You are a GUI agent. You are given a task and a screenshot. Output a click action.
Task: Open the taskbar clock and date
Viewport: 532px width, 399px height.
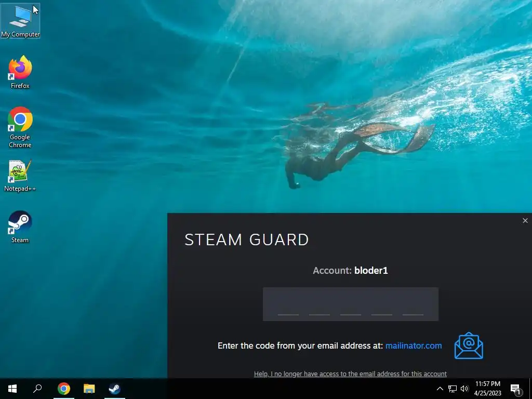pyautogui.click(x=487, y=389)
